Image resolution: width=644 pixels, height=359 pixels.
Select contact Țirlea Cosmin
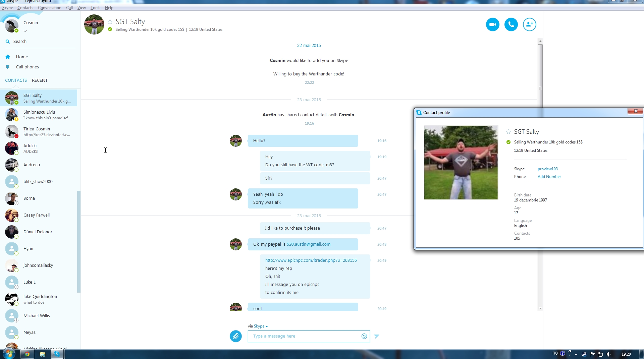coord(39,131)
